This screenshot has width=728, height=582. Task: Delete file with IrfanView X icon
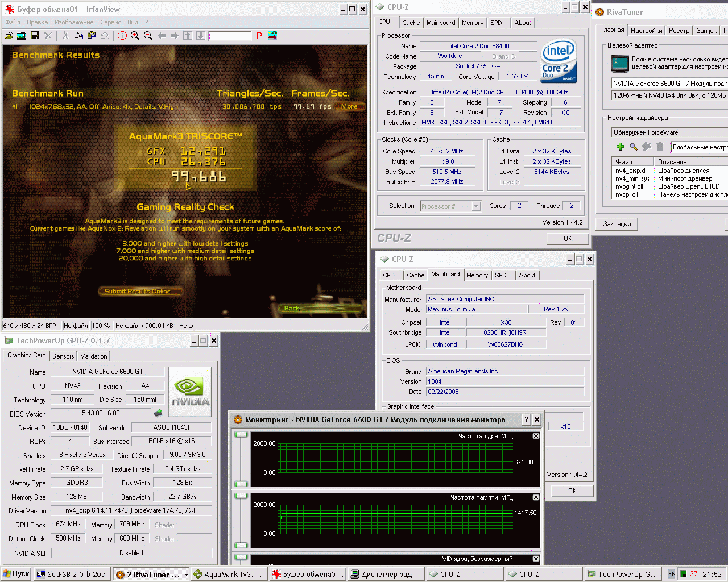[x=48, y=36]
